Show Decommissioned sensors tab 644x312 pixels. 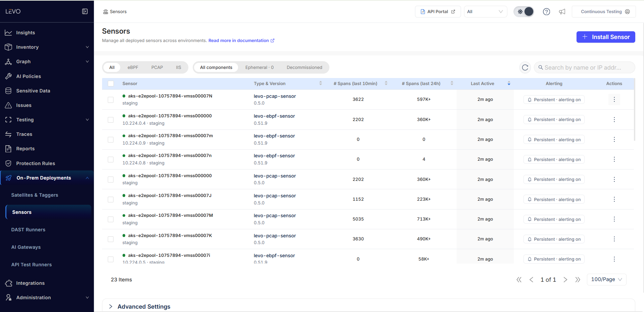point(304,68)
